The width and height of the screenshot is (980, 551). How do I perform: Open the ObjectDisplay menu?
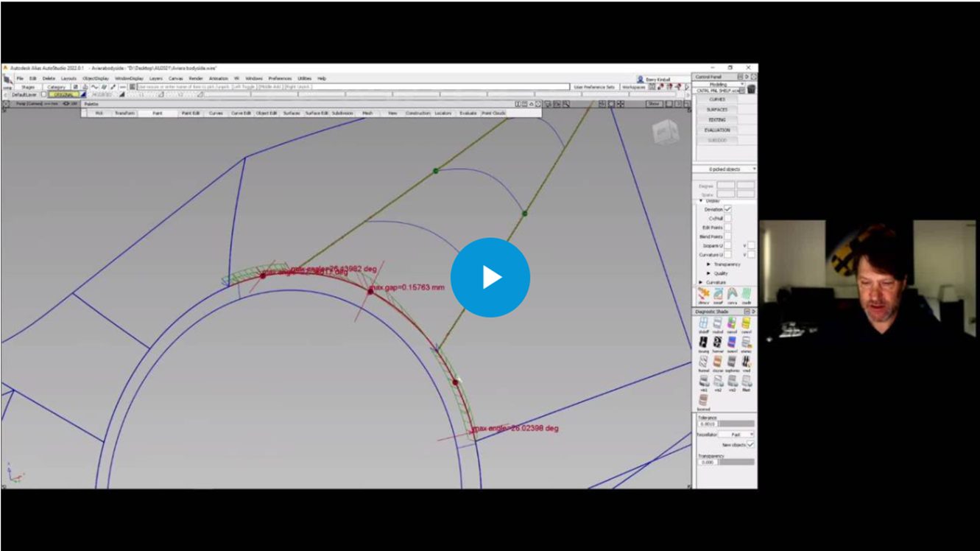point(96,78)
